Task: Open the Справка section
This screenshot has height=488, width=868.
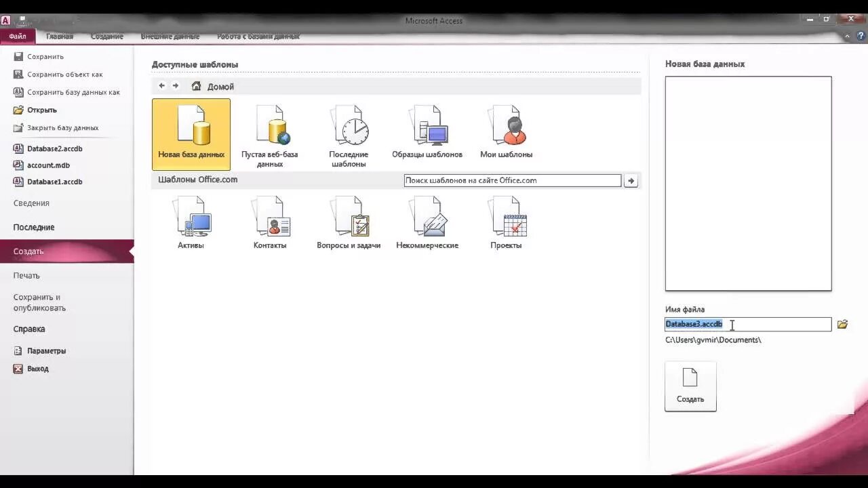Action: click(29, 329)
